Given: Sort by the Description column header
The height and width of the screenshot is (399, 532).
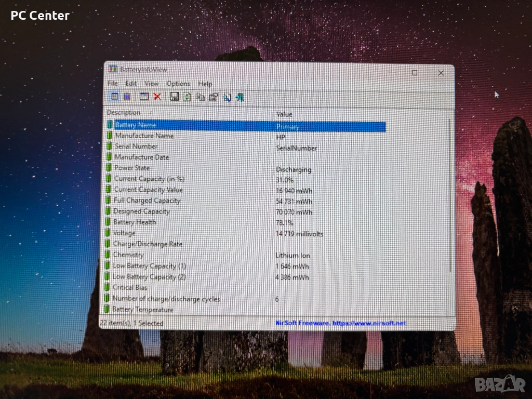Looking at the screenshot, I should click(x=124, y=112).
